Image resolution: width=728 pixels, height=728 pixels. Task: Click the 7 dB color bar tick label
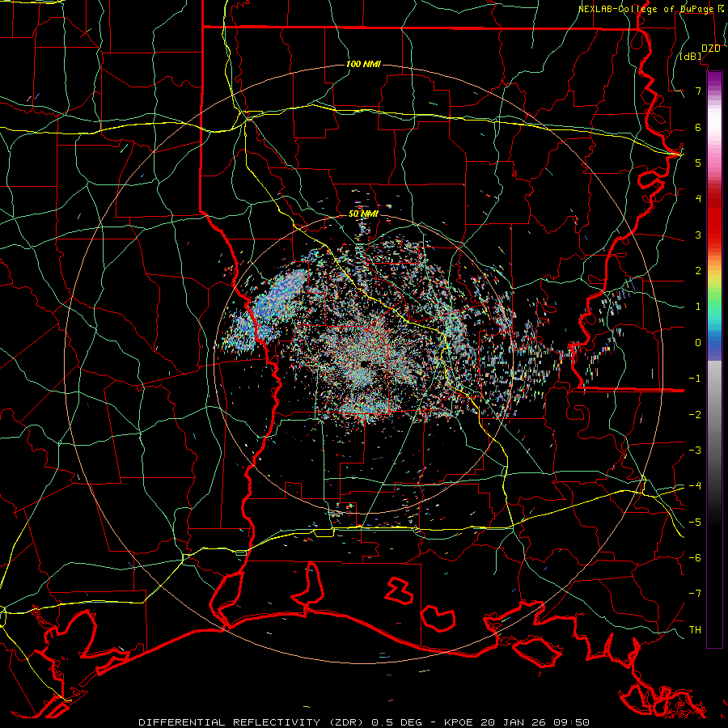698,91
